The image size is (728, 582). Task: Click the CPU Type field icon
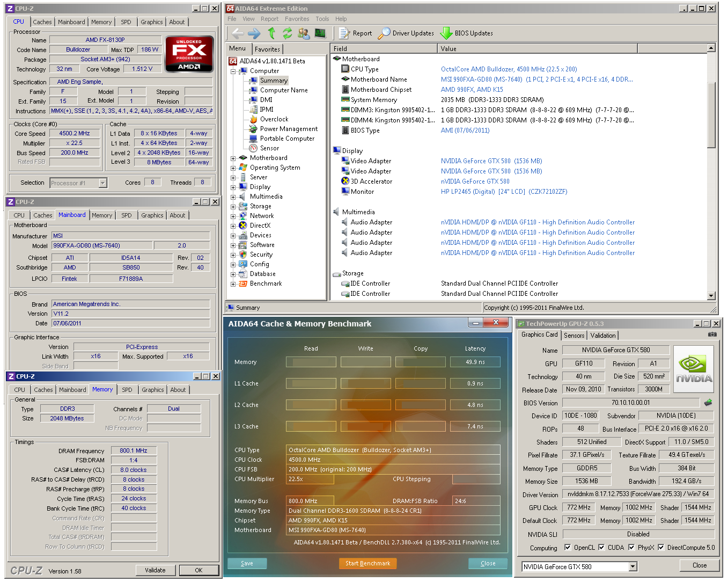[345, 69]
